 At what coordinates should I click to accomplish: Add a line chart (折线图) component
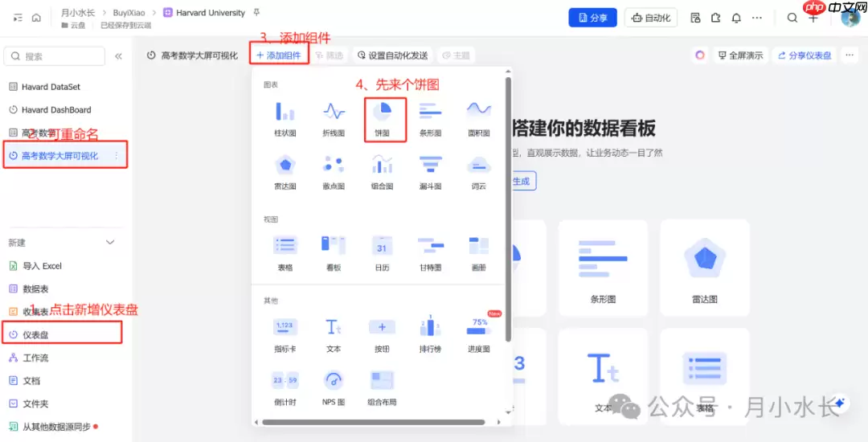(334, 118)
